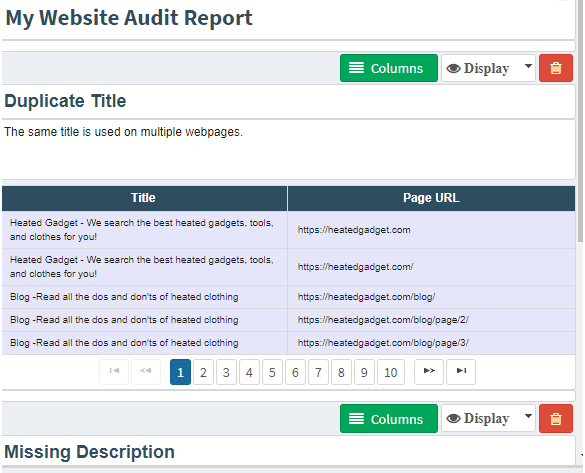Jump to the last page of results
The width and height of the screenshot is (585, 473).
click(461, 372)
